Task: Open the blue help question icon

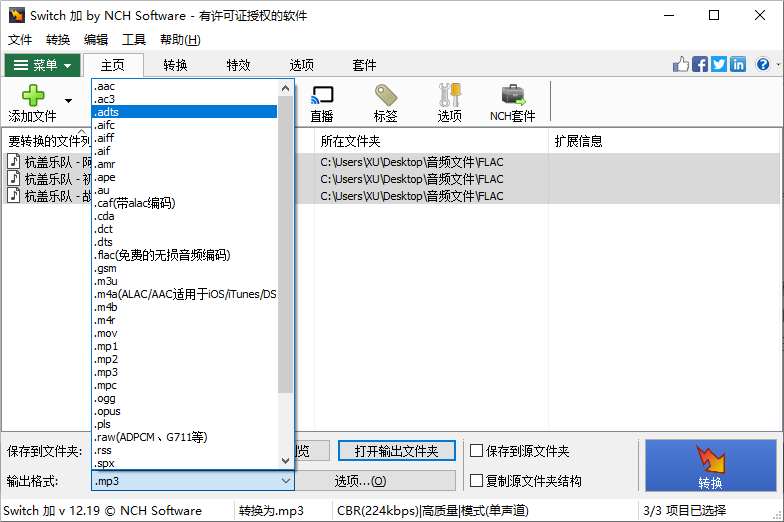Action: click(x=763, y=64)
